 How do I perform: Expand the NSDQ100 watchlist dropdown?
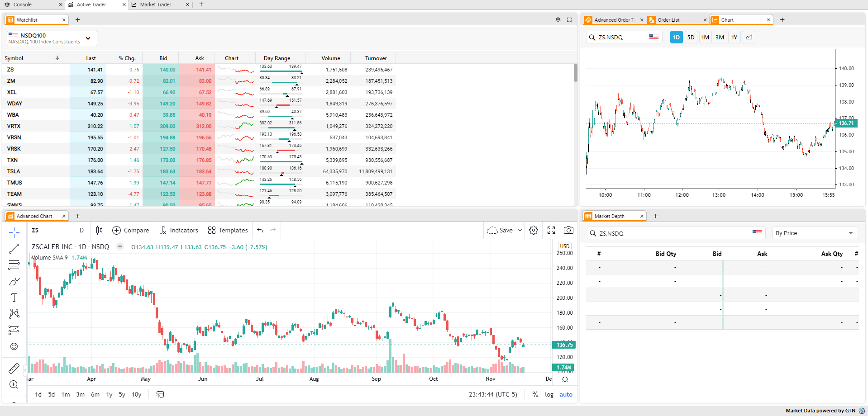coord(88,38)
